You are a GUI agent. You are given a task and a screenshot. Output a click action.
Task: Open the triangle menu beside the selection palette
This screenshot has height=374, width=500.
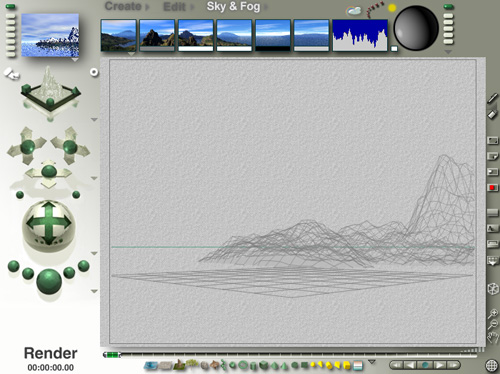(x=372, y=362)
